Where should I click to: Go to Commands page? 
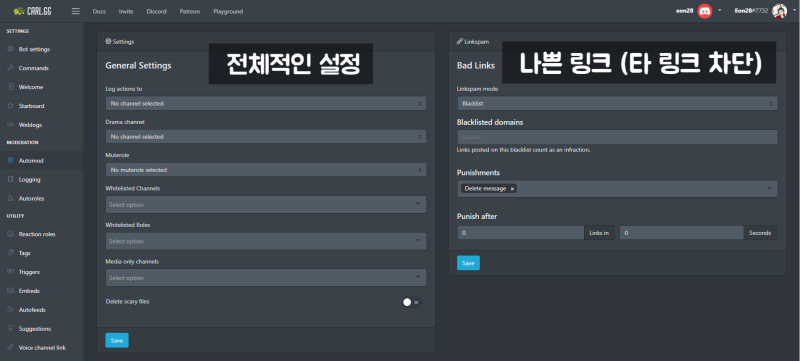pos(34,68)
